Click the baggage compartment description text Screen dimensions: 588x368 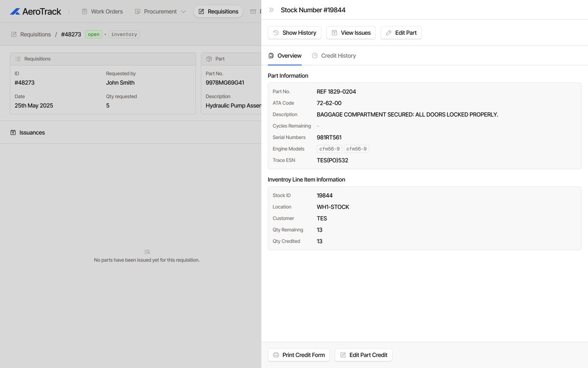408,114
